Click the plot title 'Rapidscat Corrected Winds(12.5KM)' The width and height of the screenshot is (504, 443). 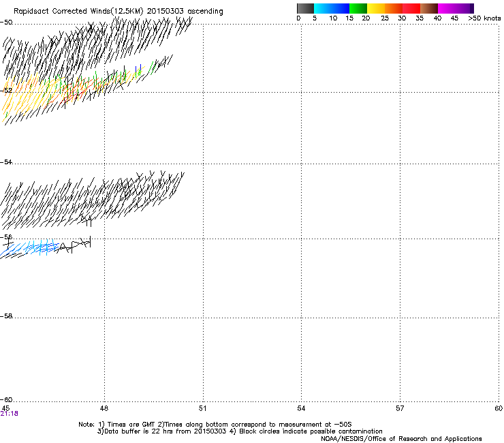tap(78, 12)
